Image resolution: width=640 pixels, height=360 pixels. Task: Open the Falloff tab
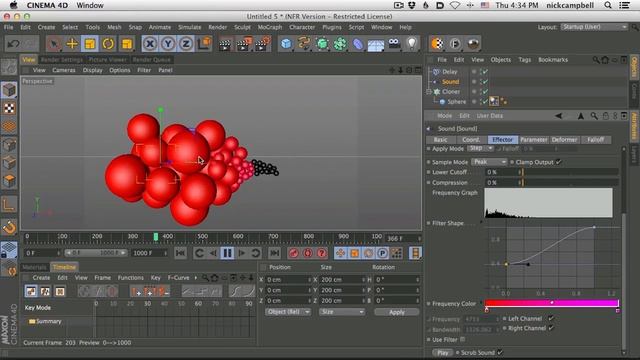point(596,140)
